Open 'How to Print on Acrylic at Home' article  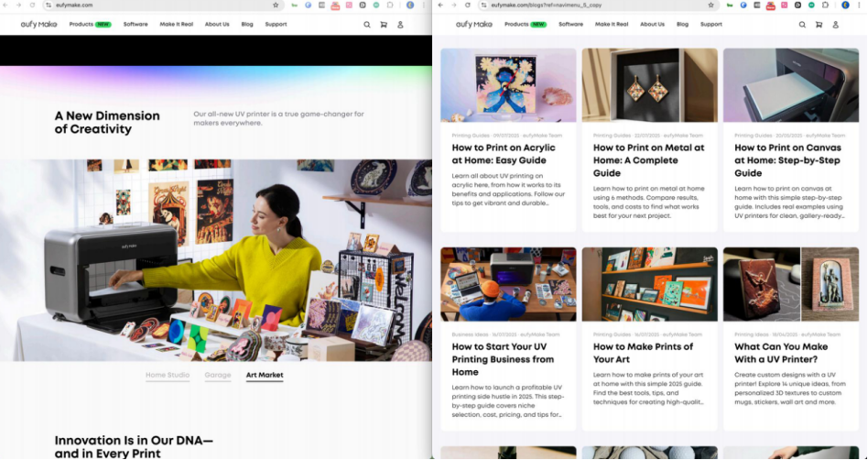[504, 154]
